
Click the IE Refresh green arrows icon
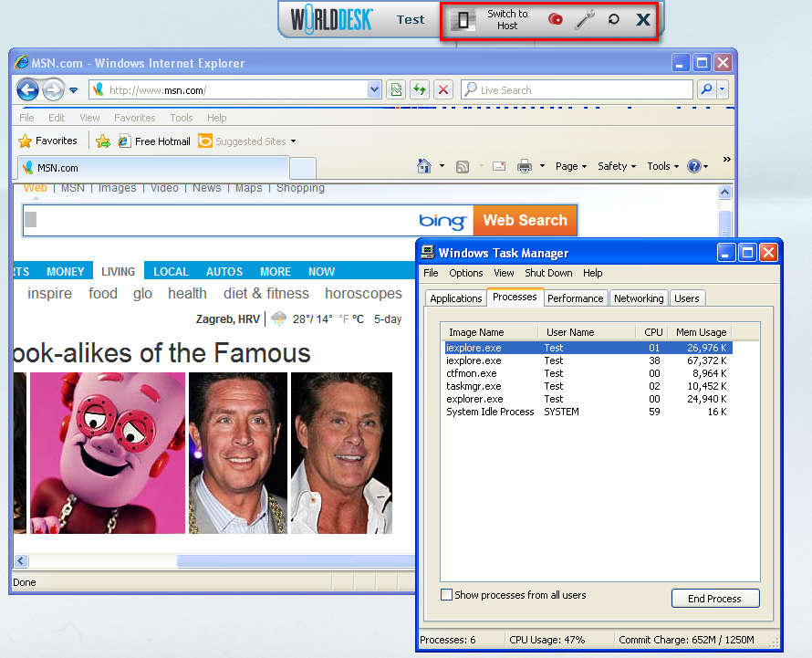coord(420,90)
